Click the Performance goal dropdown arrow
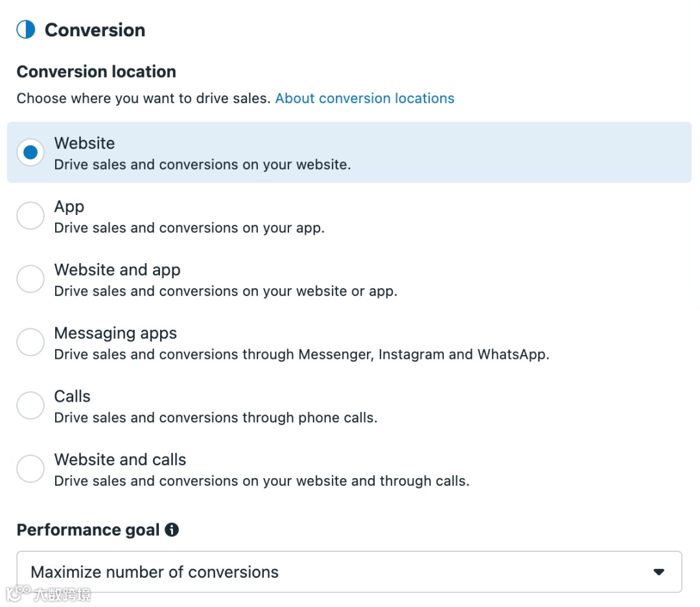The width and height of the screenshot is (700, 607). (659, 572)
